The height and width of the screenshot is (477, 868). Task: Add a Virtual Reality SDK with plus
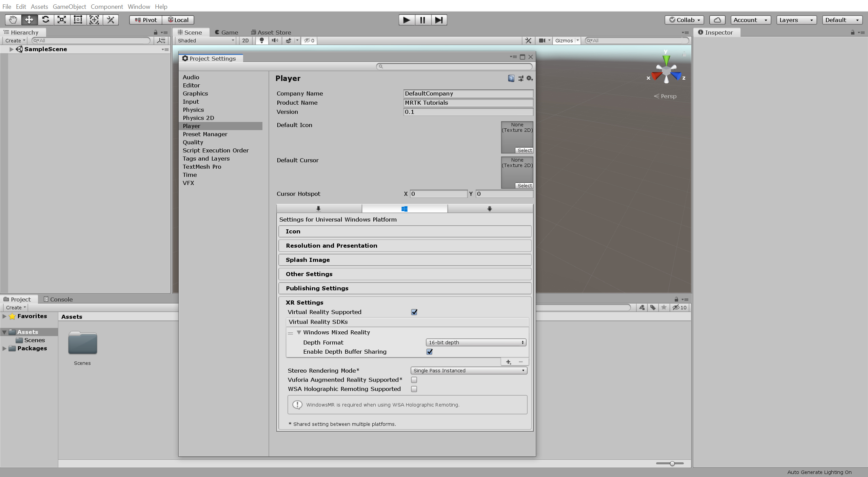[x=509, y=362]
